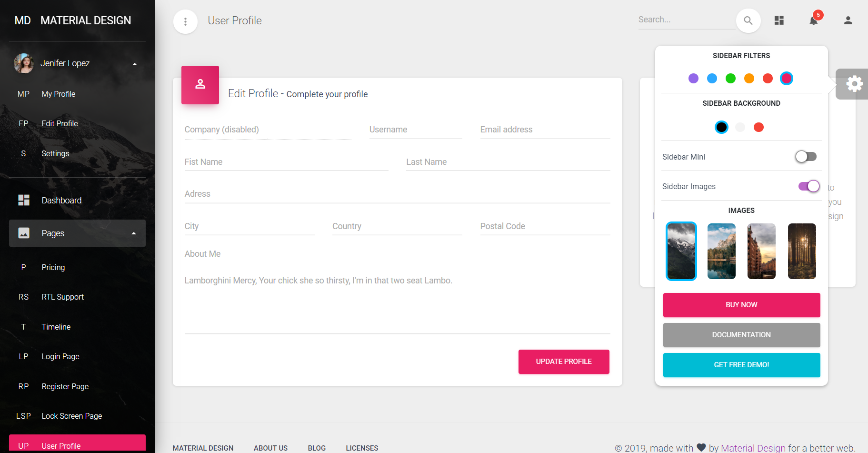868x453 pixels.
Task: Open the dashboard grid icon in navbar
Action: [x=779, y=20]
